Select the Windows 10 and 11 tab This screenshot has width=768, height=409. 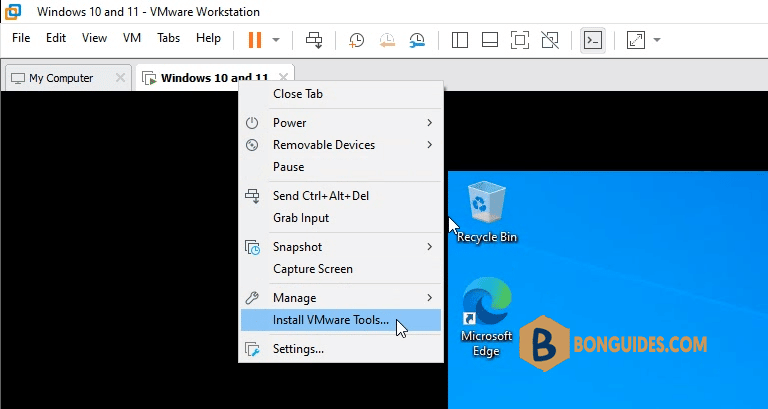click(x=215, y=78)
